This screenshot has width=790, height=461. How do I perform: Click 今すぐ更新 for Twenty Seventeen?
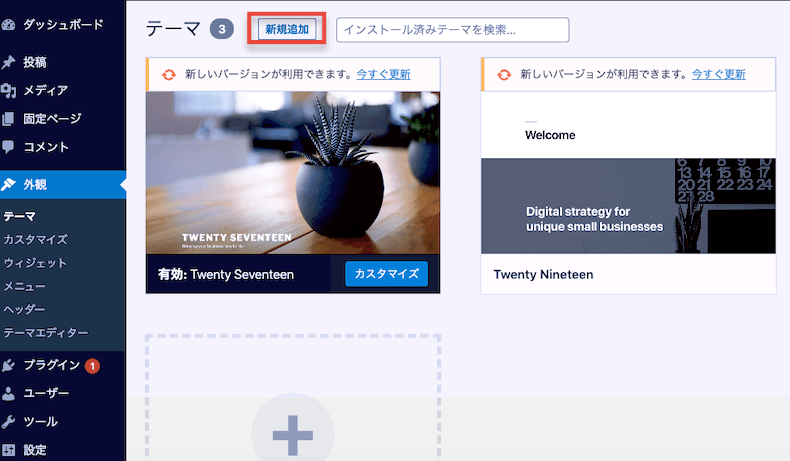(x=383, y=74)
